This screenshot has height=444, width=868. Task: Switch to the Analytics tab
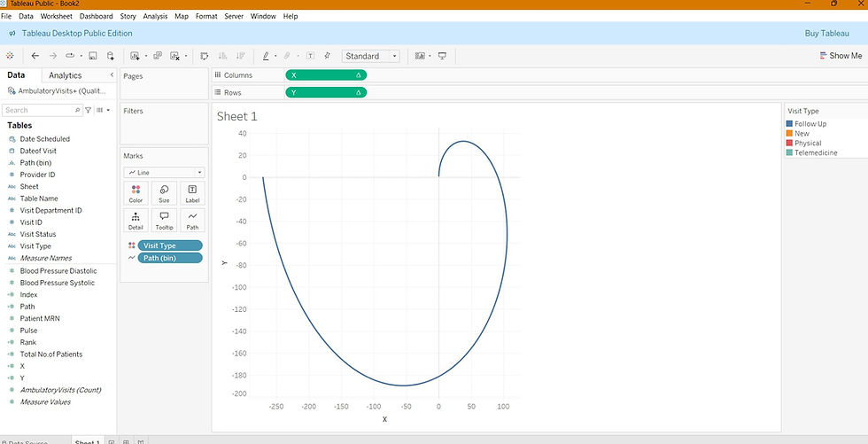[x=65, y=75]
